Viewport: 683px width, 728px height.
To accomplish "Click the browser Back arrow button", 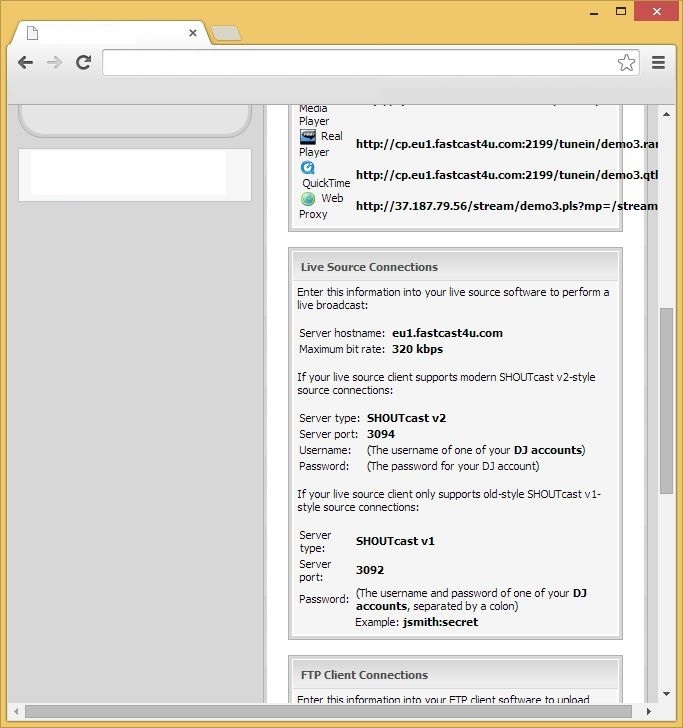I will tap(26, 62).
